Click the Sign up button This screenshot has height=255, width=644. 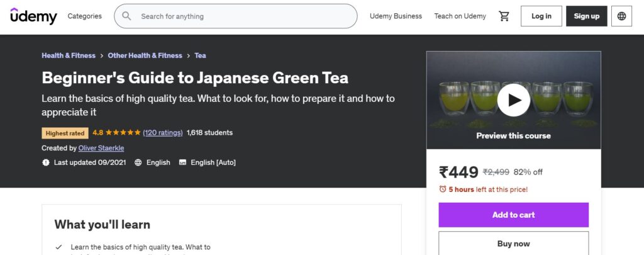point(587,16)
